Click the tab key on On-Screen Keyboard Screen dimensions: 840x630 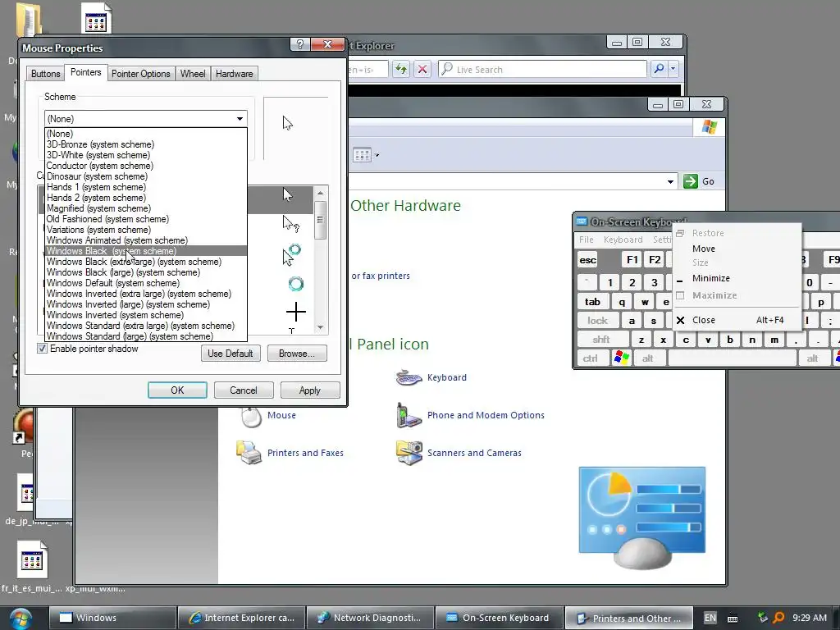(592, 302)
